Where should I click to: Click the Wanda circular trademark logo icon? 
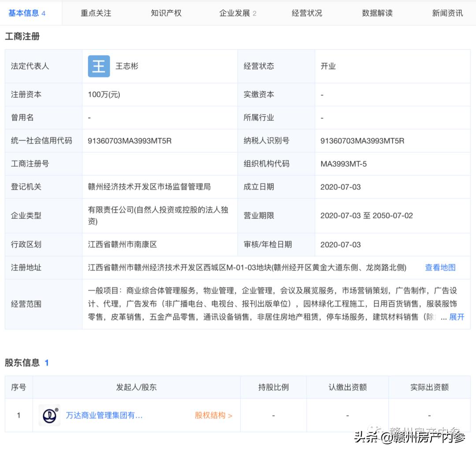coord(49,415)
